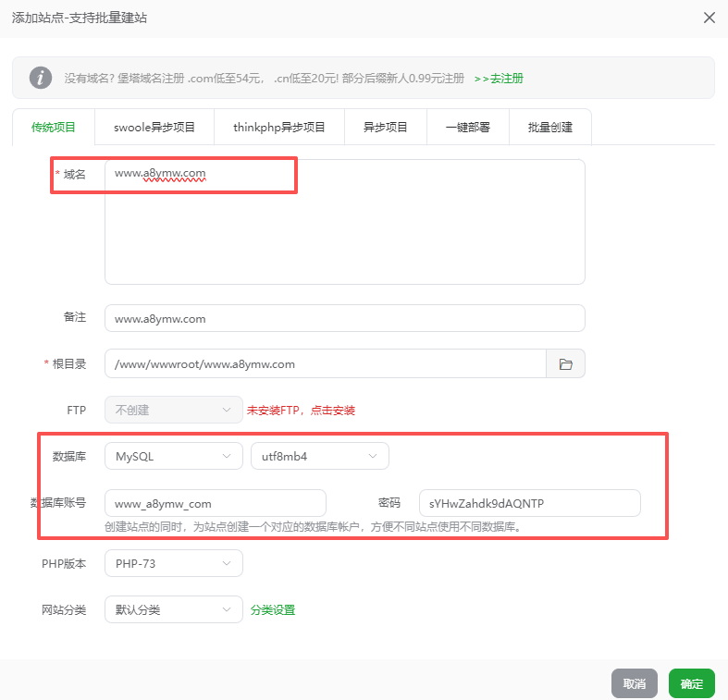The image size is (728, 700).
Task: Open the 分类设置 category settings link
Action: (273, 609)
